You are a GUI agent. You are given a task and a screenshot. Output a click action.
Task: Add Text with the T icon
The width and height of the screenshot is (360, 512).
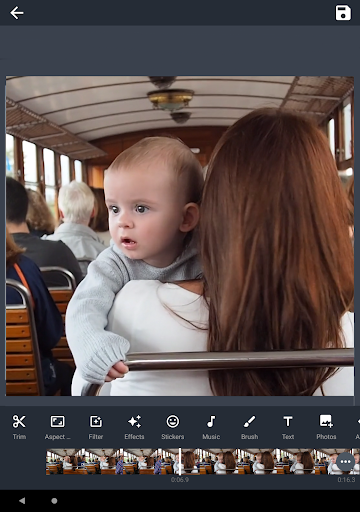[x=288, y=427]
